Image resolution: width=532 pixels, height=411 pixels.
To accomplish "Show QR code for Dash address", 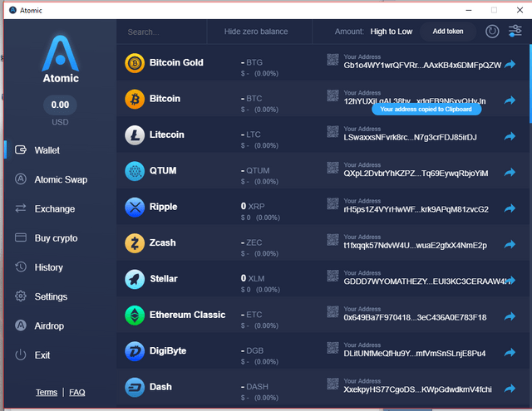I will pos(332,384).
